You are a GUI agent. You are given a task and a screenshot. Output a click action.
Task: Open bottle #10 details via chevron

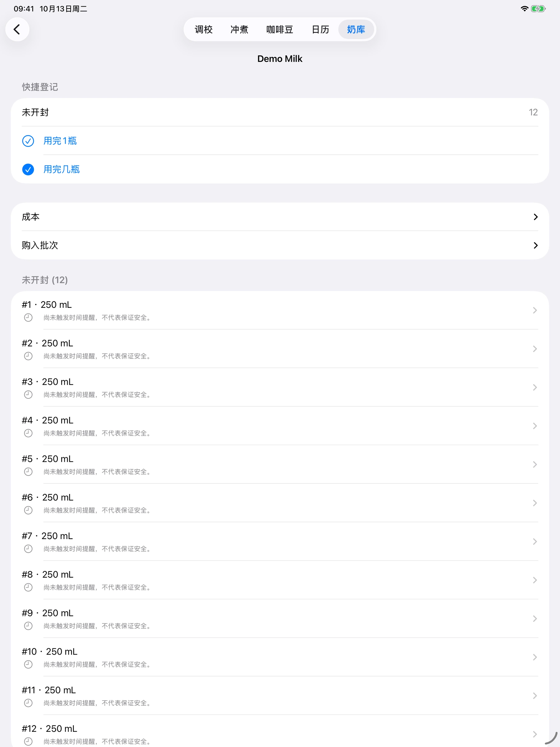535,657
